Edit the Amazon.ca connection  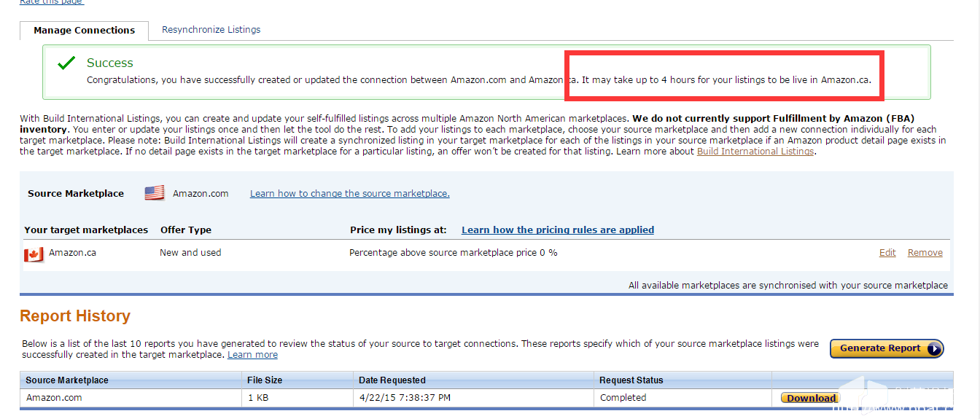click(x=887, y=253)
